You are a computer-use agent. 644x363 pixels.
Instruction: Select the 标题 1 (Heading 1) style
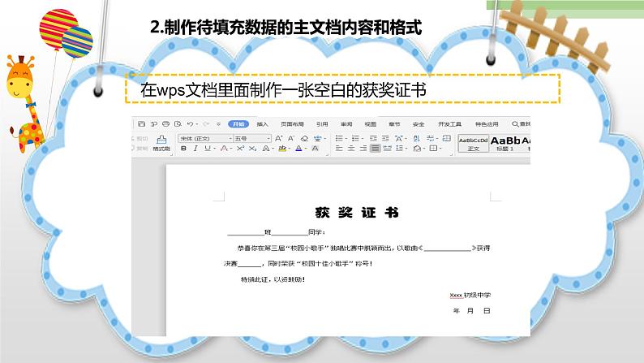pos(504,143)
